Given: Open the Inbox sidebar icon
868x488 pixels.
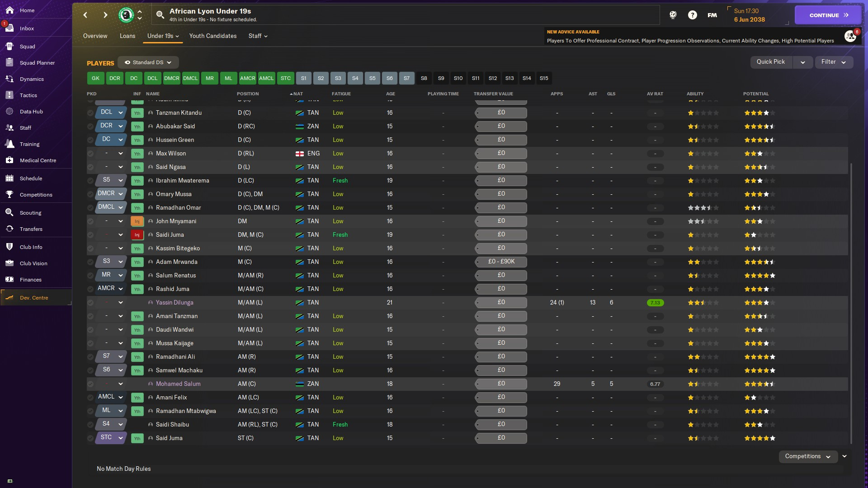Looking at the screenshot, I should (x=9, y=28).
